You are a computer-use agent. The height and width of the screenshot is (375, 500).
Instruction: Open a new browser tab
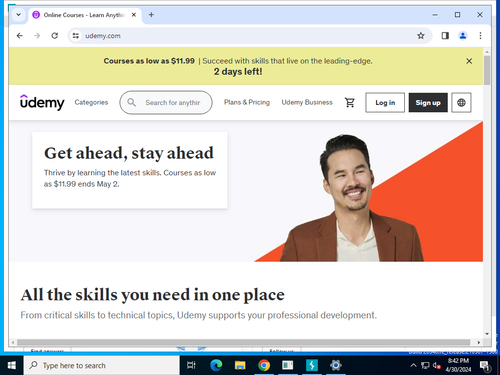click(151, 15)
